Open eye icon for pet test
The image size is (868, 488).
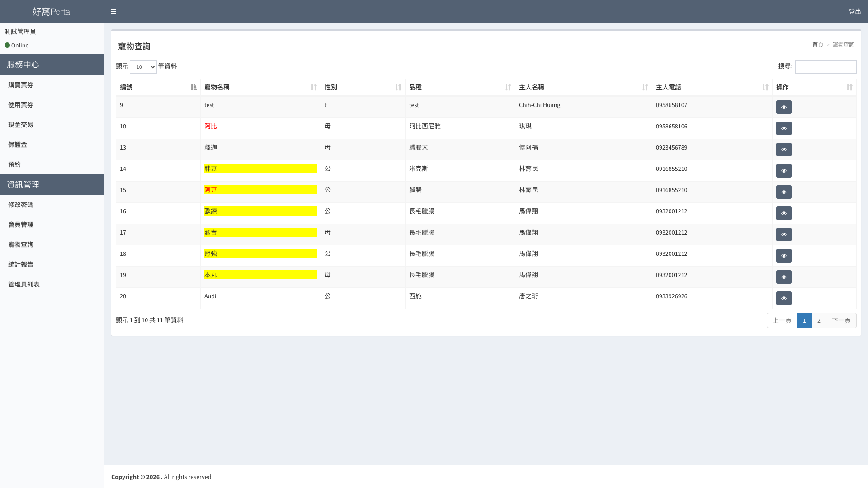pos(783,107)
